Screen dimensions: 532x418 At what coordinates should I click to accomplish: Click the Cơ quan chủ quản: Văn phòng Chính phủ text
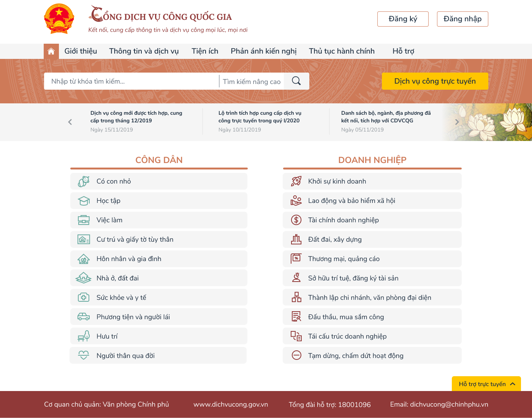point(106,404)
